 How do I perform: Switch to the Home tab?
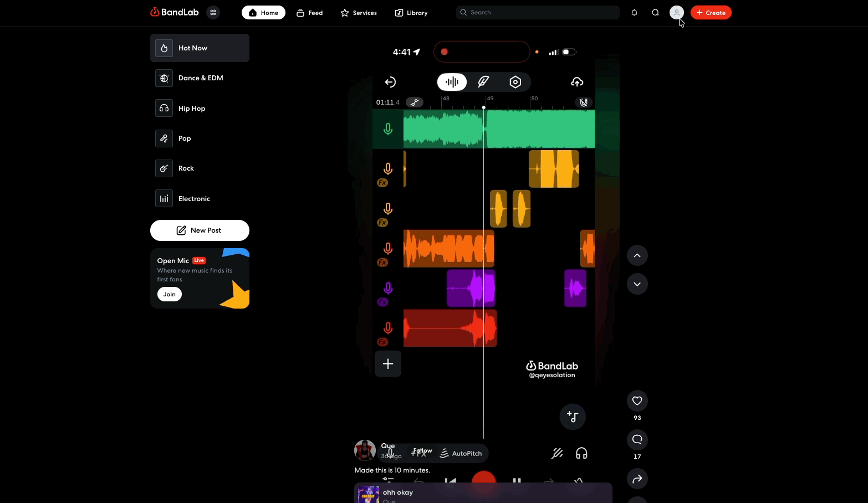point(263,13)
